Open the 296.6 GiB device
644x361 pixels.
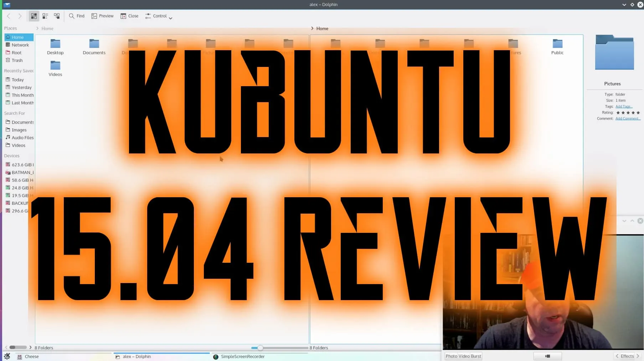point(16,211)
